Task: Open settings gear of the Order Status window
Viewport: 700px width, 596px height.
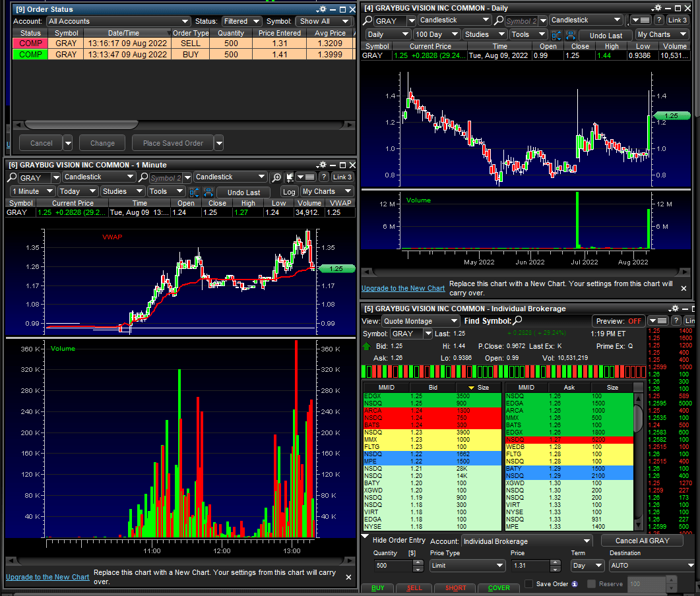Action: pyautogui.click(x=321, y=9)
